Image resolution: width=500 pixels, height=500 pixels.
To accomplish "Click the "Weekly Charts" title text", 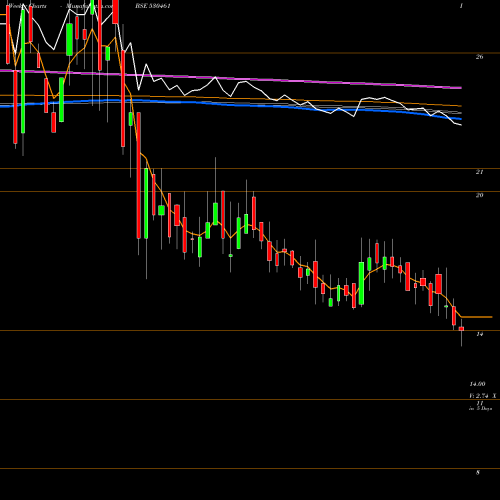I will [28, 6].
